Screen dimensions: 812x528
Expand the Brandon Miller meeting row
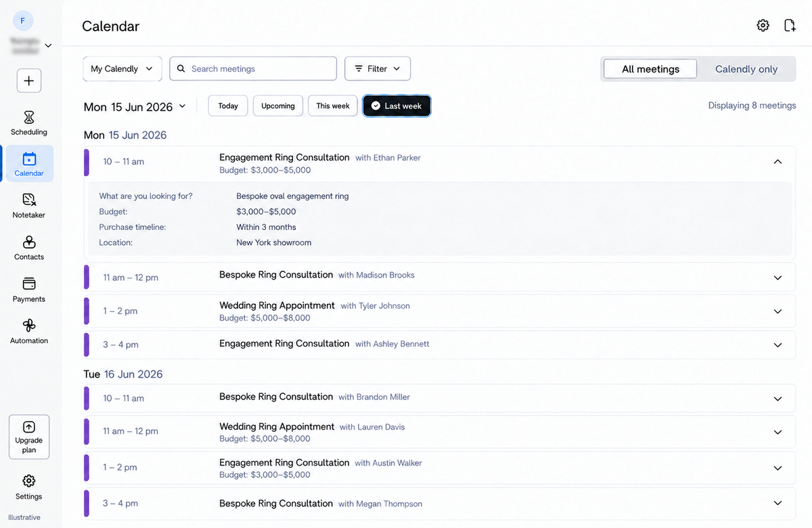coord(777,399)
